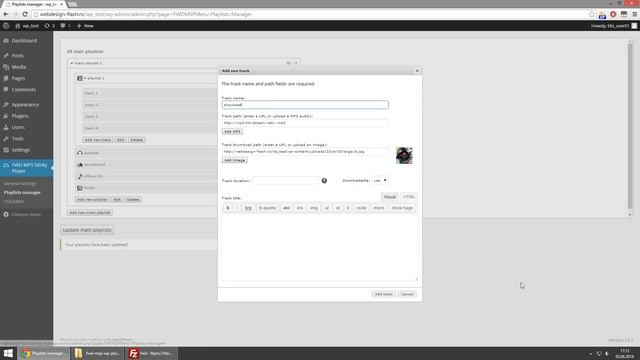Open the comments bubble in admin bar
The width and height of the screenshot is (640, 360).
(65, 26)
